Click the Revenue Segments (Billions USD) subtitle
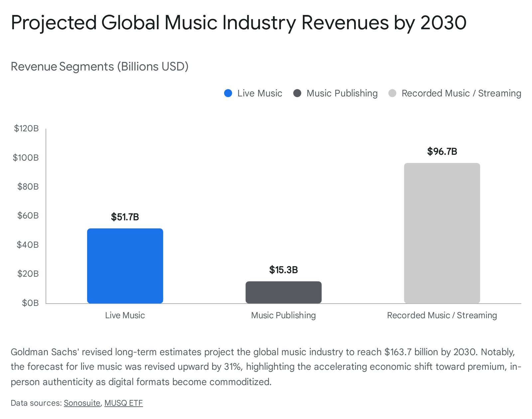 [100, 67]
